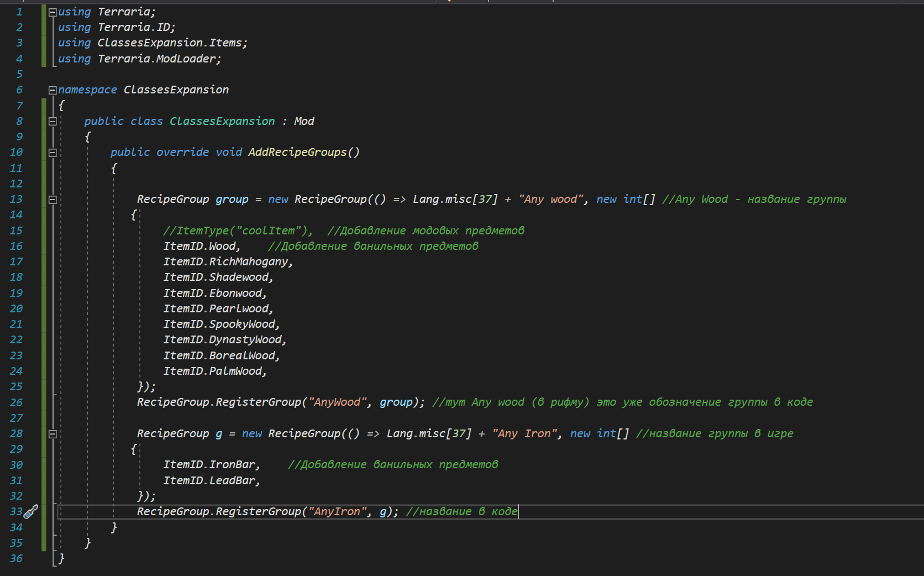Click the ItemID.DynastyWood entry
Image resolution: width=924 pixels, height=576 pixels.
coord(225,339)
